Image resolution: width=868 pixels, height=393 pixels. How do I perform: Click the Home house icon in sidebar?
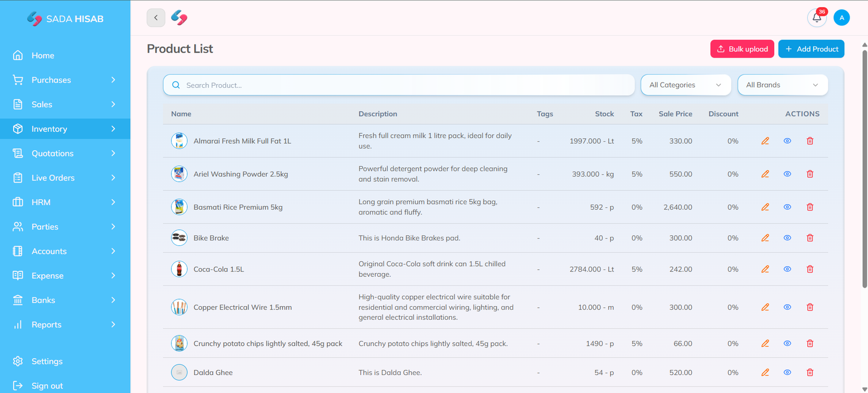point(18,55)
